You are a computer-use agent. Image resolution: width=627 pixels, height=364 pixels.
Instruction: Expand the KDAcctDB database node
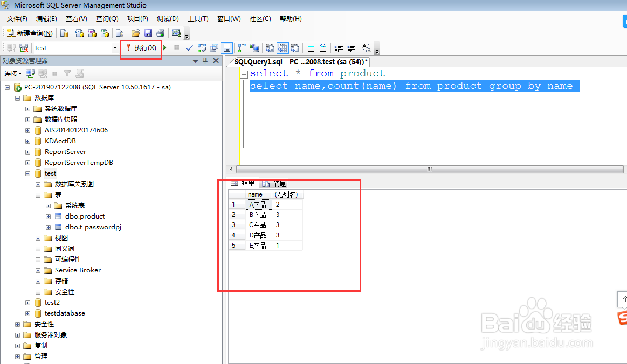coord(27,141)
